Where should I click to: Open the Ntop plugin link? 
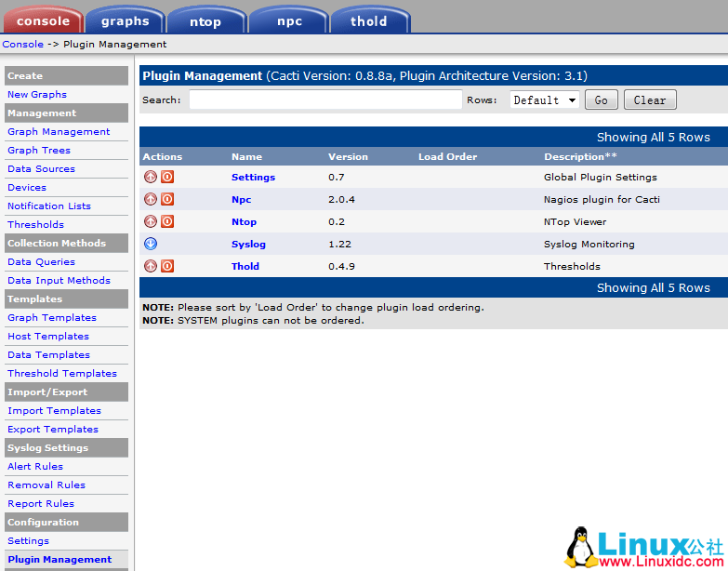coord(244,221)
